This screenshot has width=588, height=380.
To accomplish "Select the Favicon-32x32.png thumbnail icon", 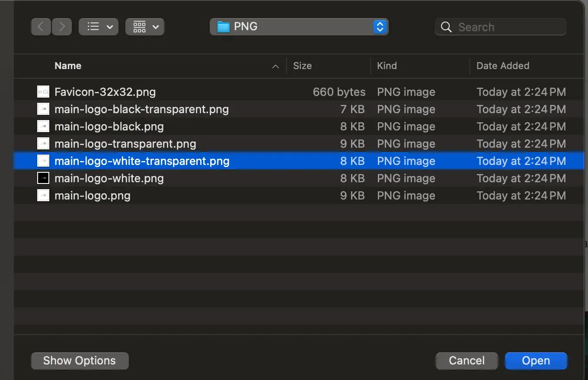I will [x=43, y=92].
